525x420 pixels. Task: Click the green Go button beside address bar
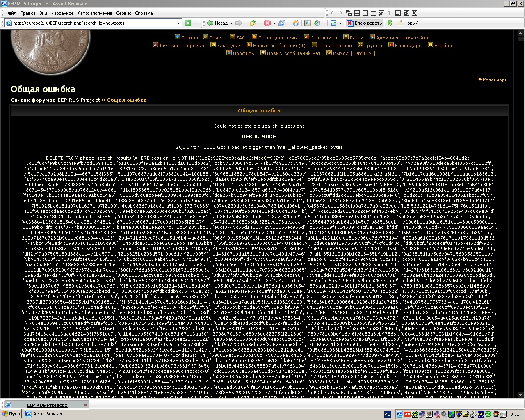(x=188, y=23)
